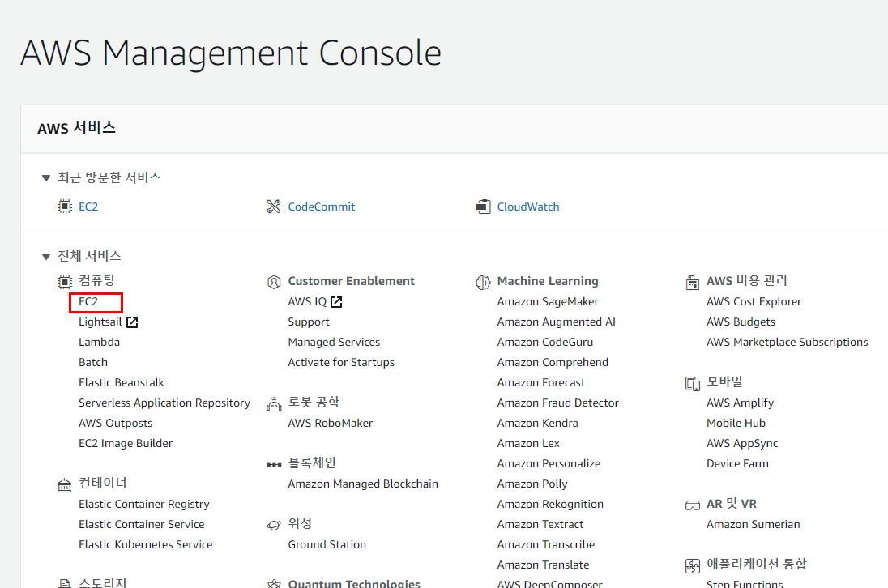The width and height of the screenshot is (888, 588).
Task: Open Elastic Beanstalk
Action: tap(122, 382)
